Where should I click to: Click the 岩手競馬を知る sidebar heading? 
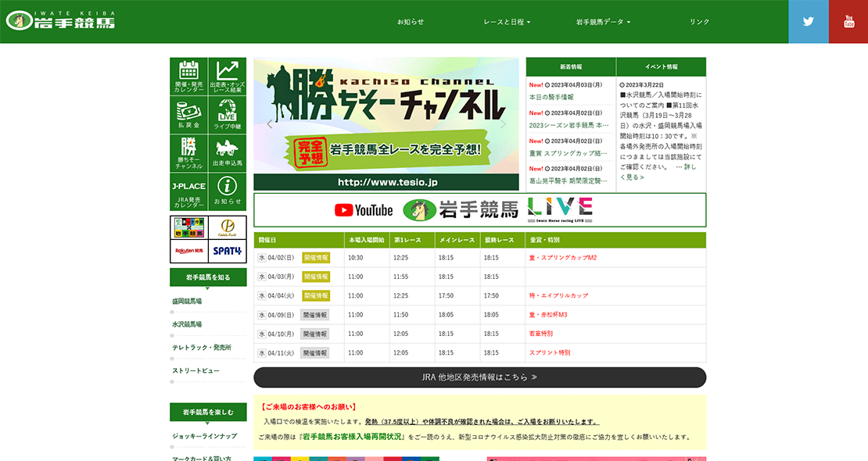(x=208, y=278)
